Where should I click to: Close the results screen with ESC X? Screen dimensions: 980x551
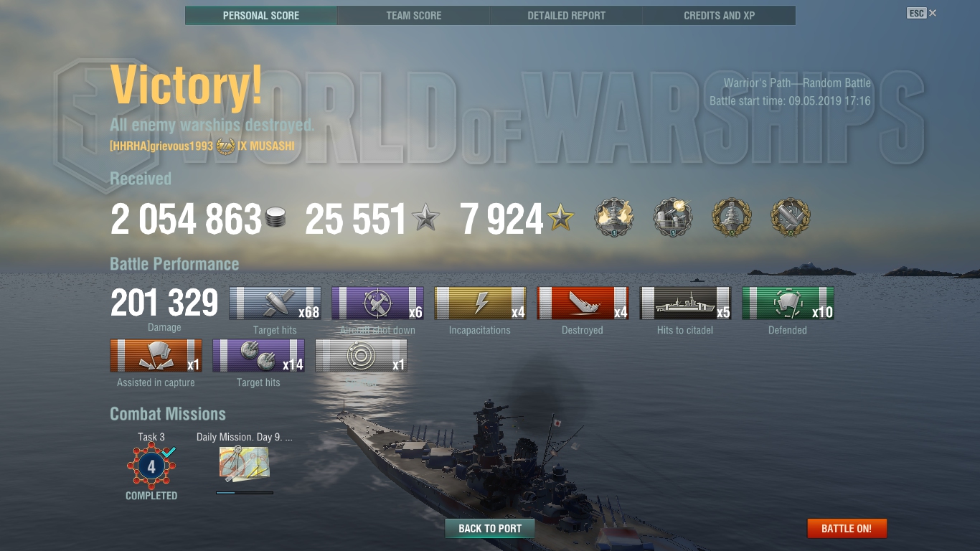click(922, 13)
